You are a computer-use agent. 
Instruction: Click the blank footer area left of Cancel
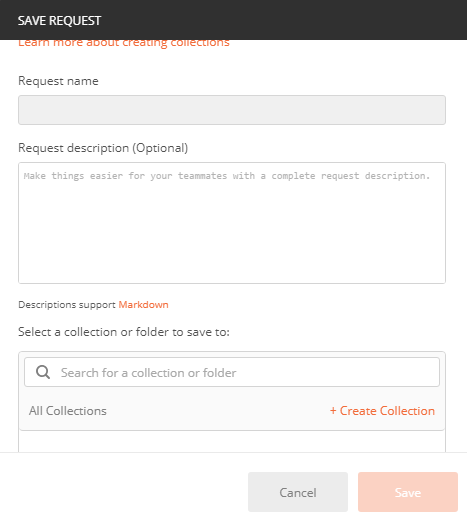click(x=124, y=492)
